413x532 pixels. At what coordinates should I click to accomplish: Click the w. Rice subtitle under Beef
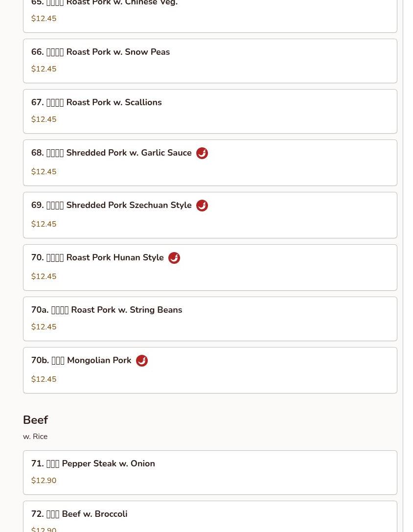tap(35, 437)
